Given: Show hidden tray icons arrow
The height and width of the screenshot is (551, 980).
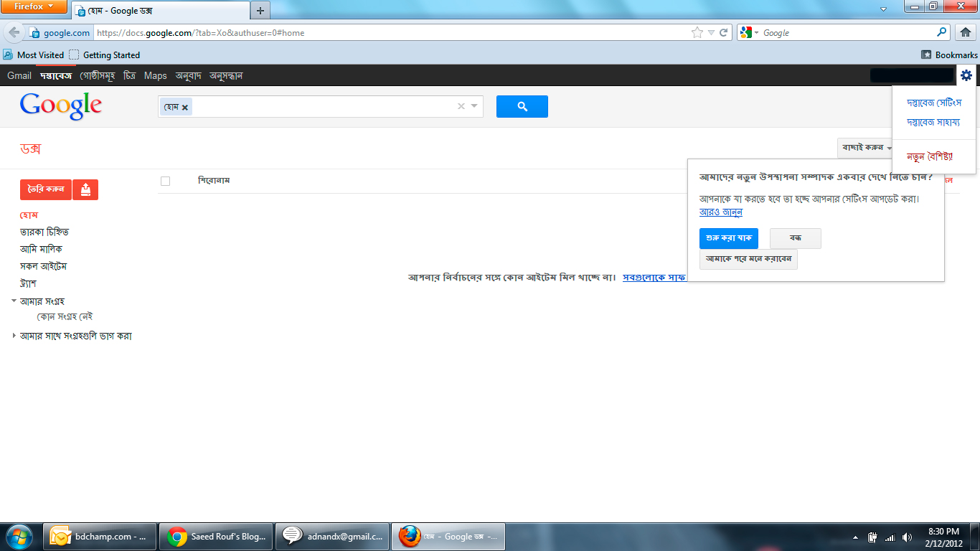Looking at the screenshot, I should click(855, 537).
